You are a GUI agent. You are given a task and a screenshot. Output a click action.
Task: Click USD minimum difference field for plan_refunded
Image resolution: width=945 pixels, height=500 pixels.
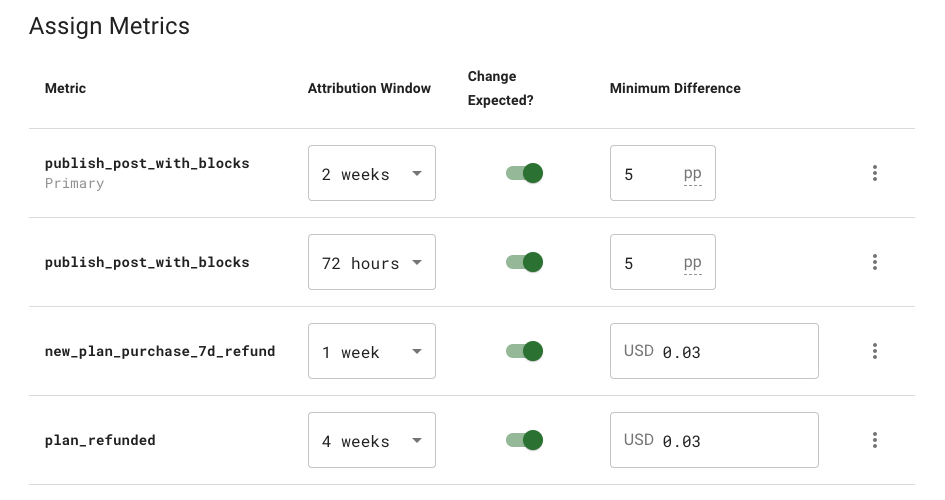(x=714, y=440)
